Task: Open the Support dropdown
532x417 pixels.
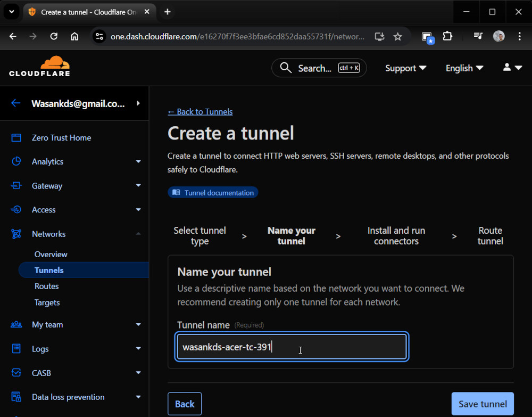Action: coord(405,68)
